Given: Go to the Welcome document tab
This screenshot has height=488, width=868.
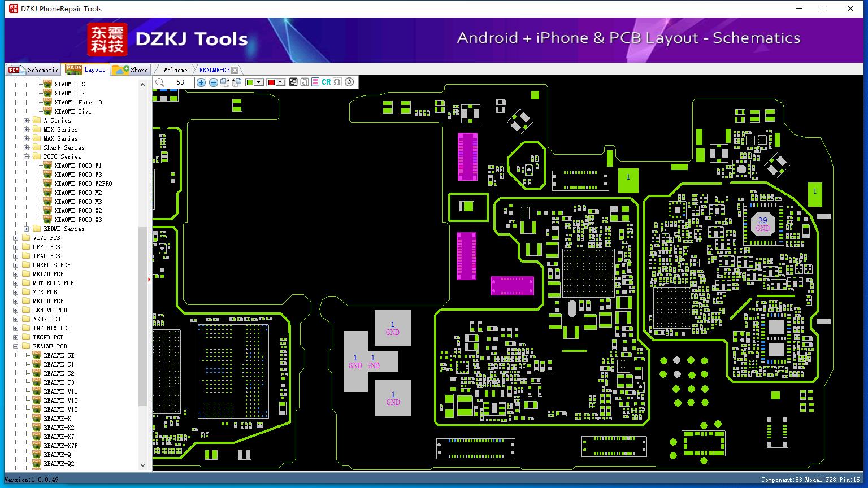Looking at the screenshot, I should tap(175, 70).
